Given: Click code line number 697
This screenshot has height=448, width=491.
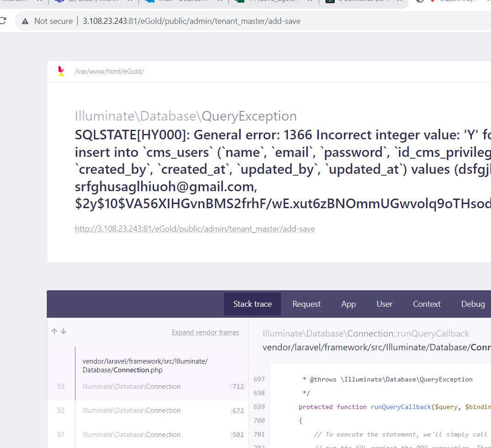Looking at the screenshot, I should click(259, 379).
